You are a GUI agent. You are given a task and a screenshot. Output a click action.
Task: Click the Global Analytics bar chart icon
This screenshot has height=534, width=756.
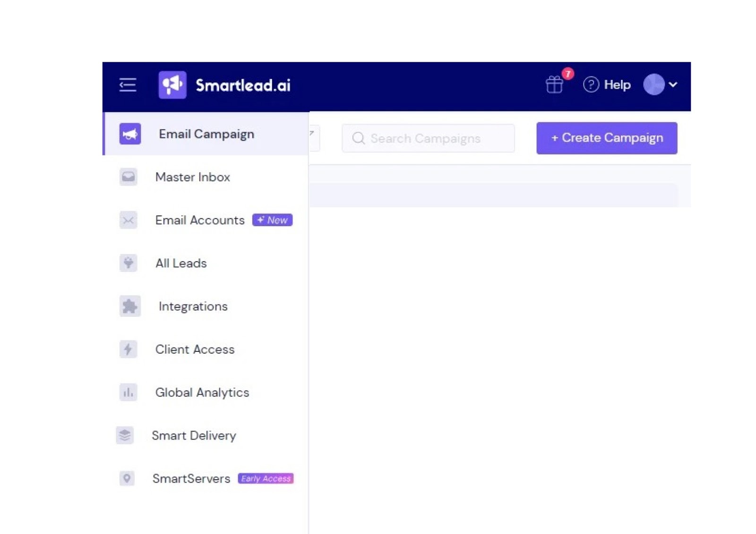click(x=128, y=392)
